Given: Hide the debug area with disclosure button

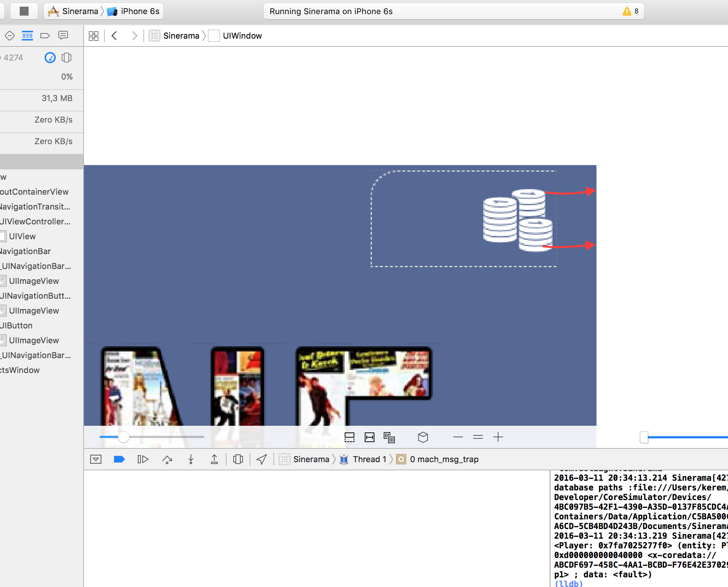Looking at the screenshot, I should click(x=96, y=460).
